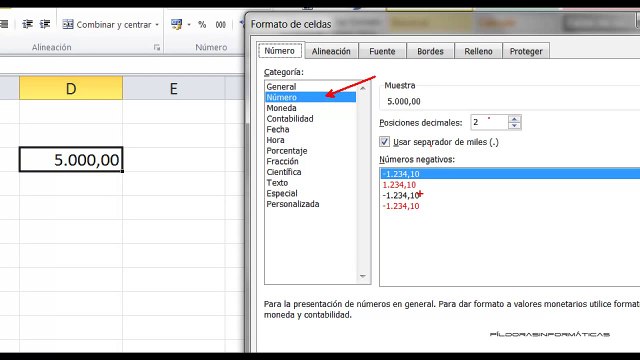This screenshot has height=360, width=640.
Task: Click the Muestra preview value 5.000,00
Action: pos(404,101)
